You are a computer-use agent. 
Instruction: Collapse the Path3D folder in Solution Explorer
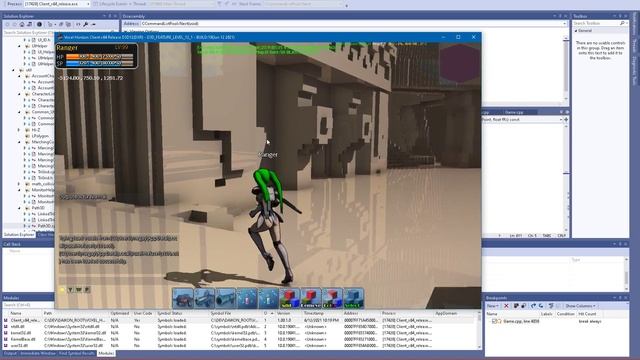[x=19, y=208]
